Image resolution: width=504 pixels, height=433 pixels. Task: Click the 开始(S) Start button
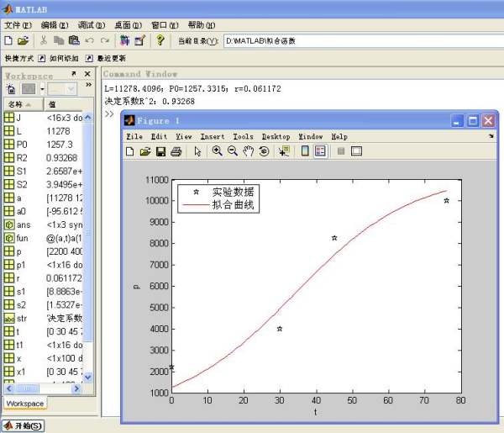click(23, 425)
